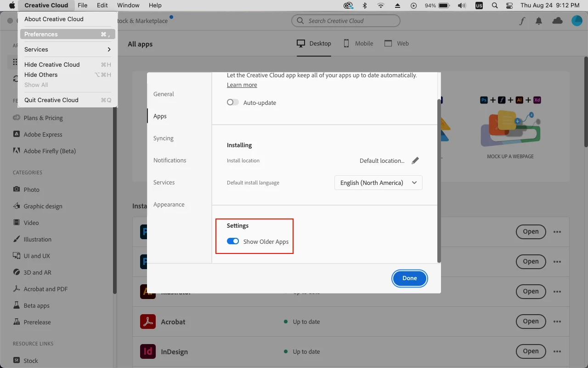Click the volume icon in menu bar
This screenshot has height=368, width=588.
click(x=462, y=6)
